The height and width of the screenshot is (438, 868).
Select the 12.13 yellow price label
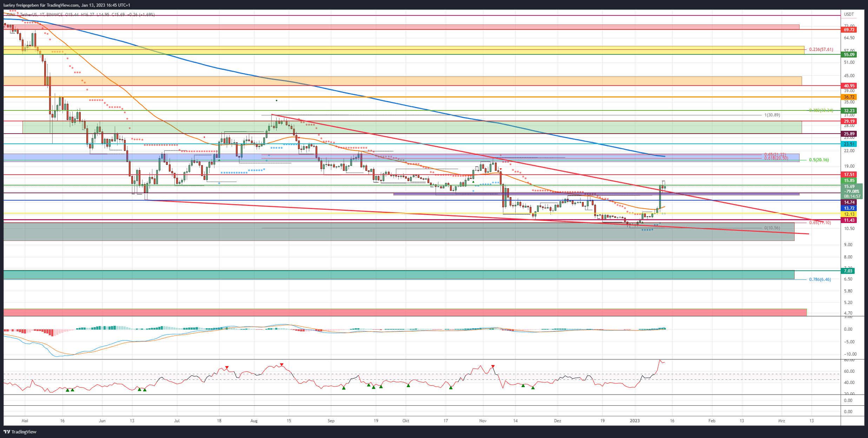coord(849,214)
